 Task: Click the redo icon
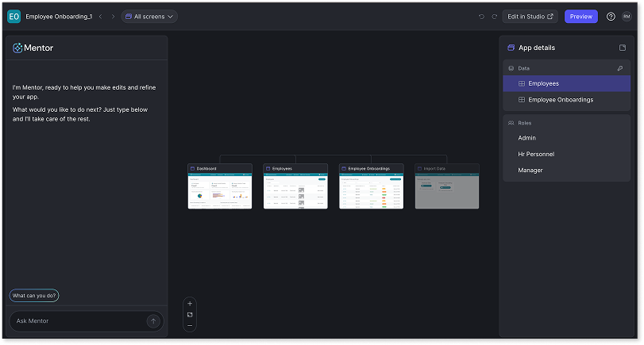tap(494, 17)
